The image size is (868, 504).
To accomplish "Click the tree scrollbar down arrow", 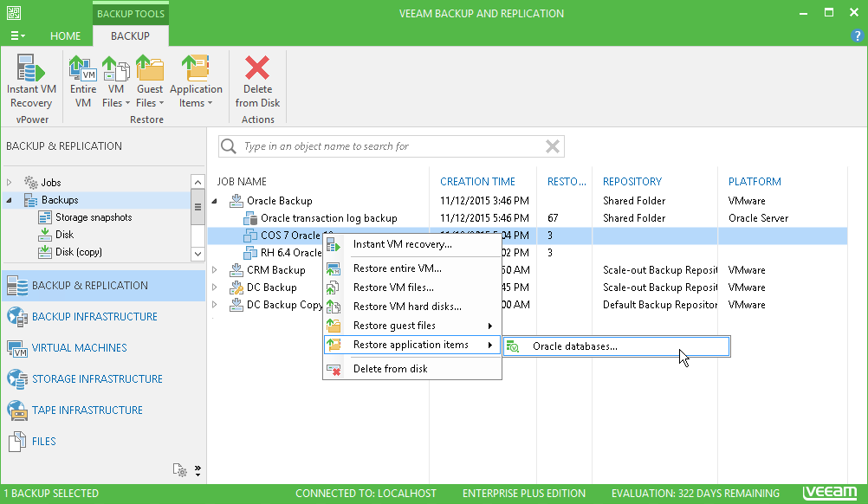I will coord(198,254).
